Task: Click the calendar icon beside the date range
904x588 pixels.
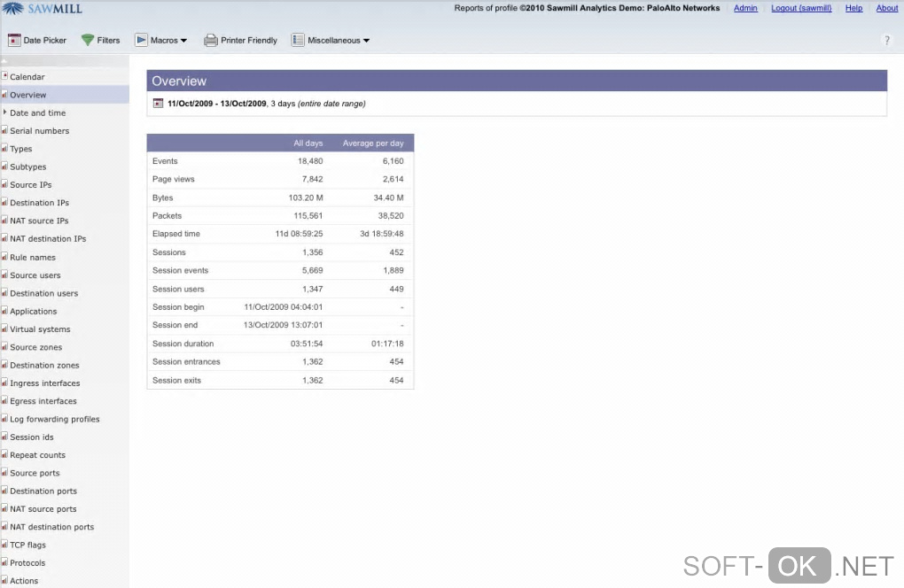Action: coord(158,104)
